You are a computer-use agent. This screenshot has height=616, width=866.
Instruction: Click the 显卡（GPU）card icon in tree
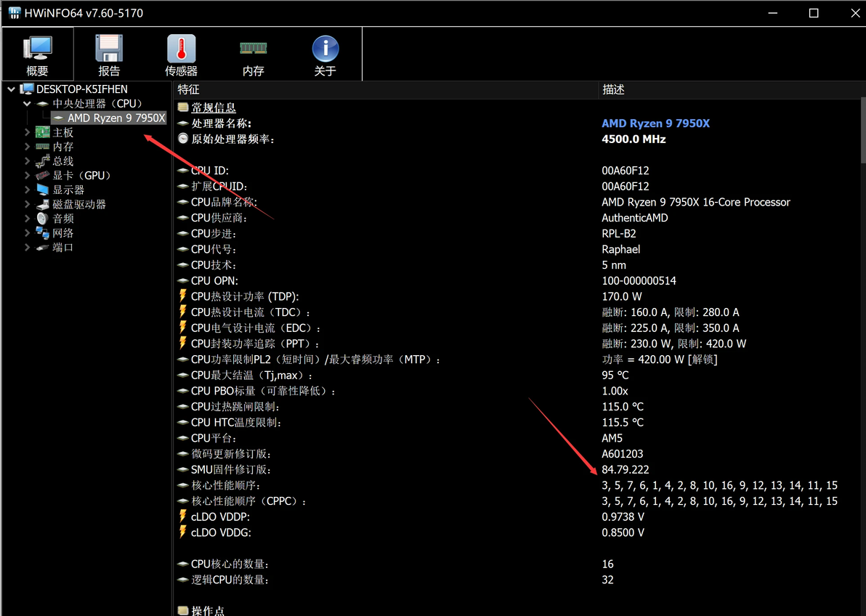(43, 175)
